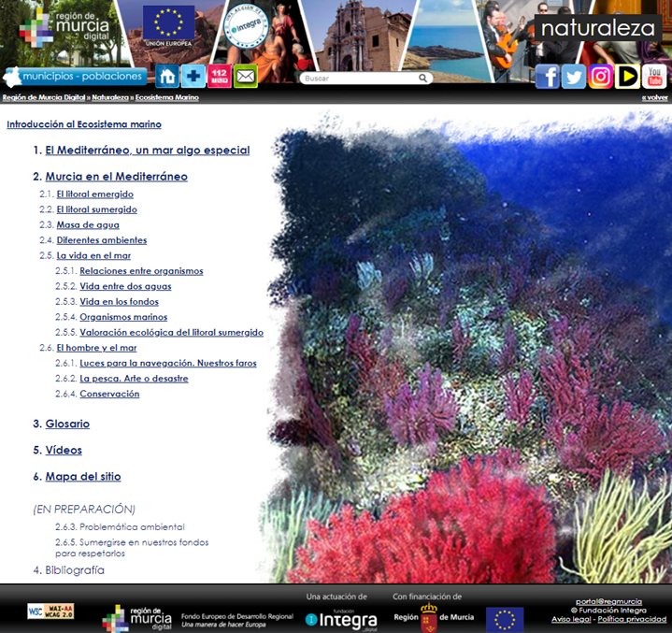Open El Mediterráneo, un mar algo especial

click(x=148, y=151)
